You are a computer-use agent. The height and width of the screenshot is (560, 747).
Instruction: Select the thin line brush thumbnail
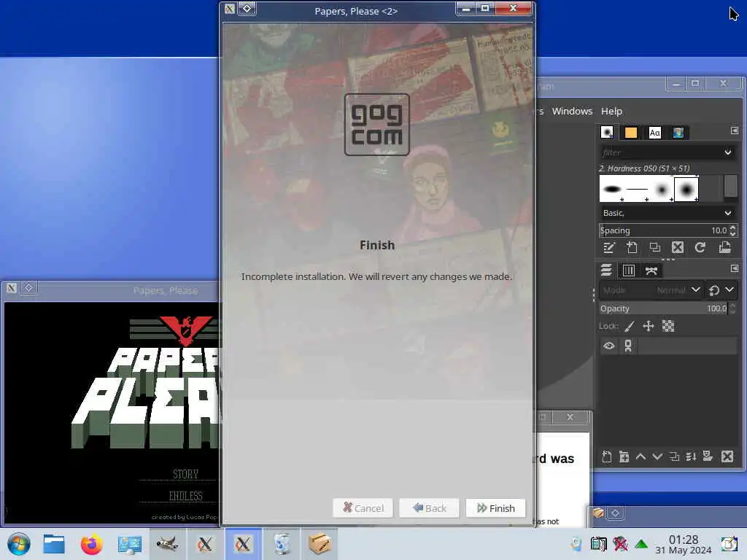pyautogui.click(x=636, y=189)
